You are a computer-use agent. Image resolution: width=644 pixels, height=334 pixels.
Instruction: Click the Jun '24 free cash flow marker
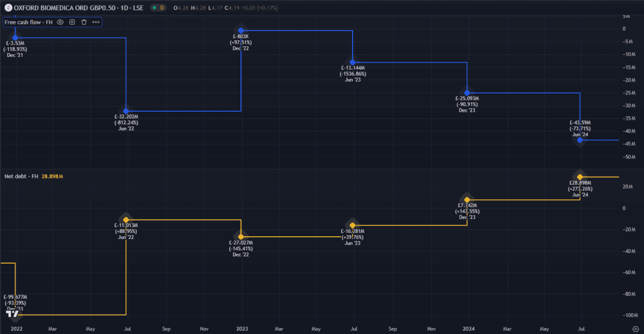(580, 140)
